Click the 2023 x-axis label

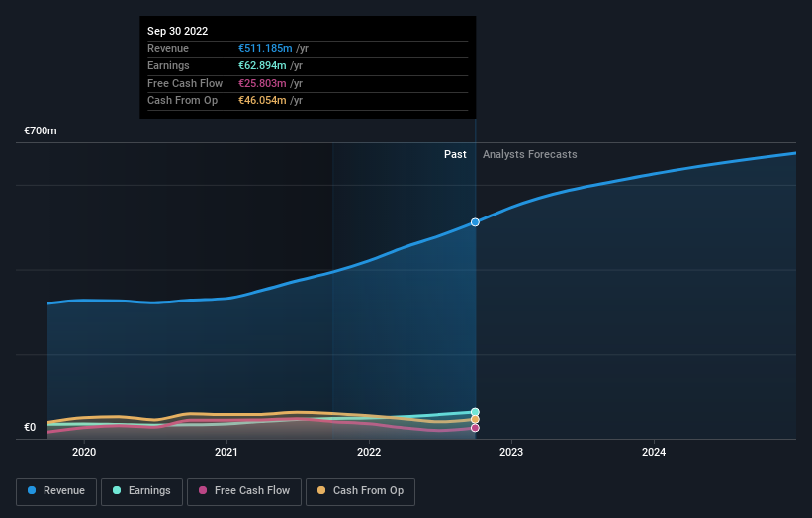[x=511, y=453]
